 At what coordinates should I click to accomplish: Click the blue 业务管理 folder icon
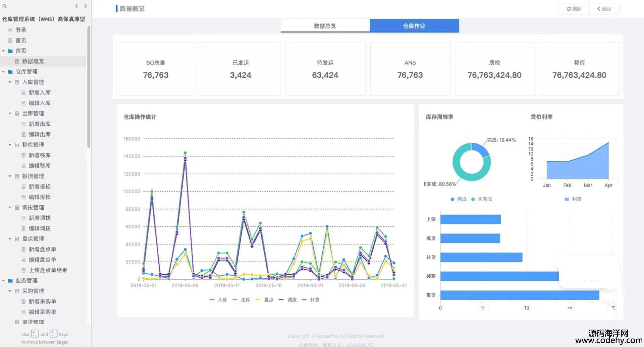[10, 281]
